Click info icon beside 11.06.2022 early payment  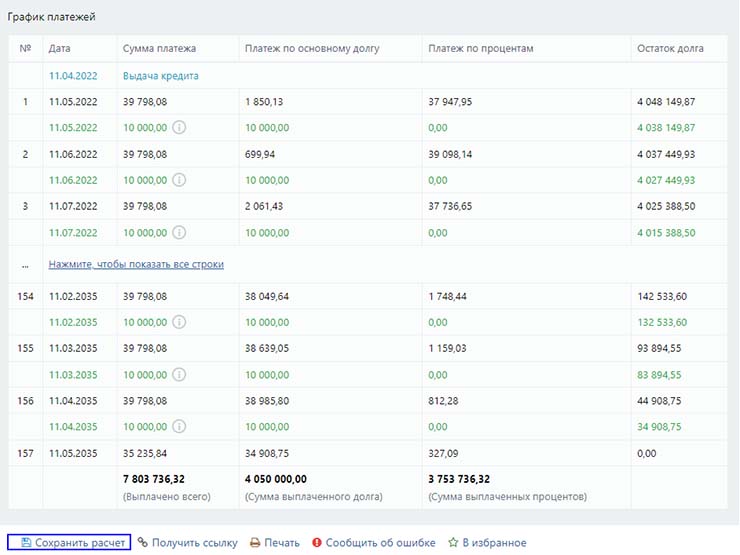(179, 180)
